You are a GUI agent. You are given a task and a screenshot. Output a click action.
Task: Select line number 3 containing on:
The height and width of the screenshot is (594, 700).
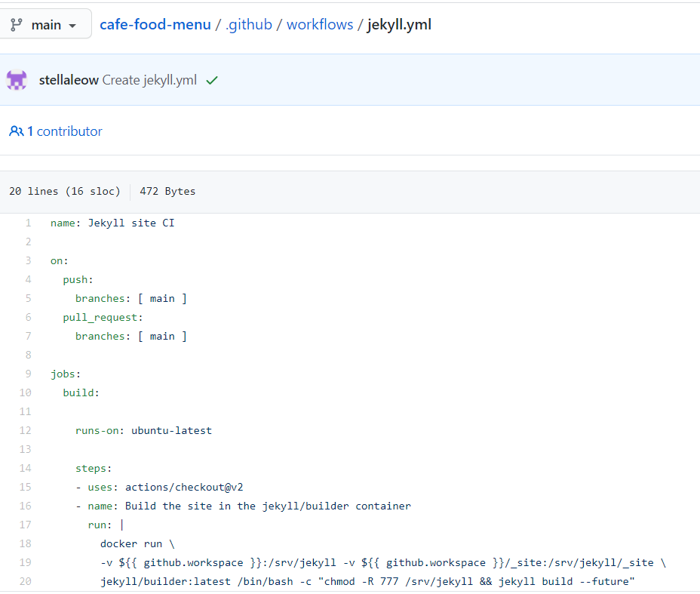28,260
